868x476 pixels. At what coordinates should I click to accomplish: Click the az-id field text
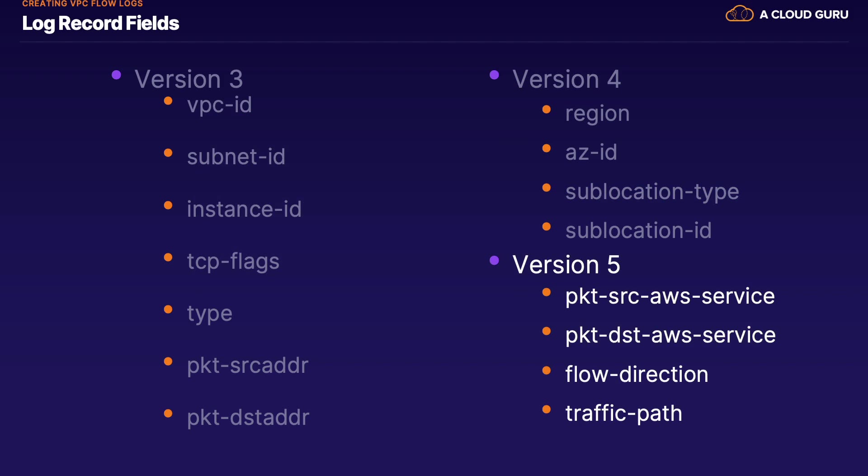[591, 152]
